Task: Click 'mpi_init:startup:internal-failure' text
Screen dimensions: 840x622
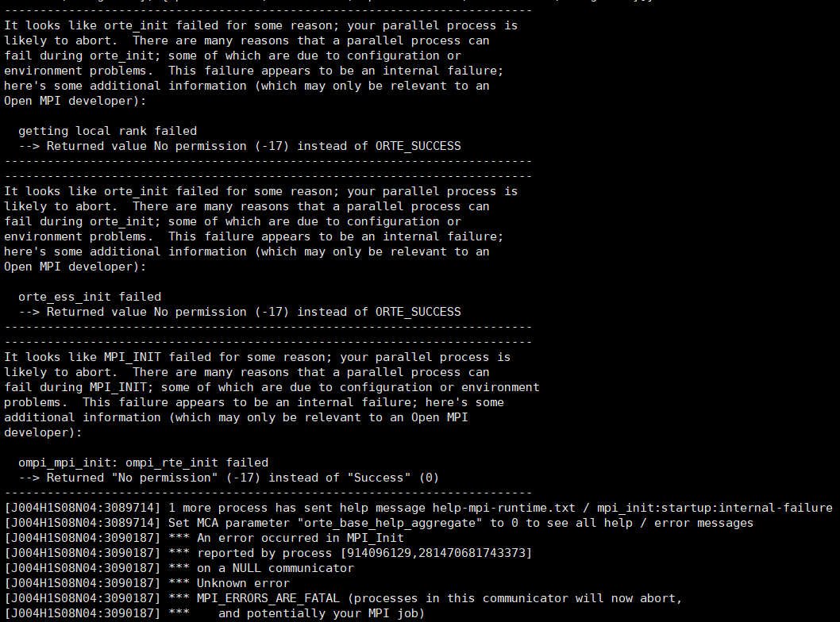Action: (x=715, y=508)
